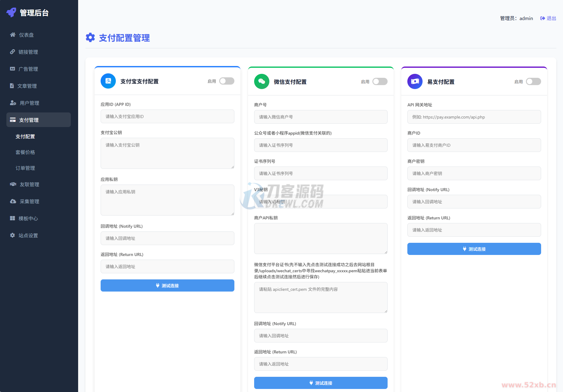563x392 pixels.
Task: Click the dashboard home icon
Action: (x=13, y=35)
